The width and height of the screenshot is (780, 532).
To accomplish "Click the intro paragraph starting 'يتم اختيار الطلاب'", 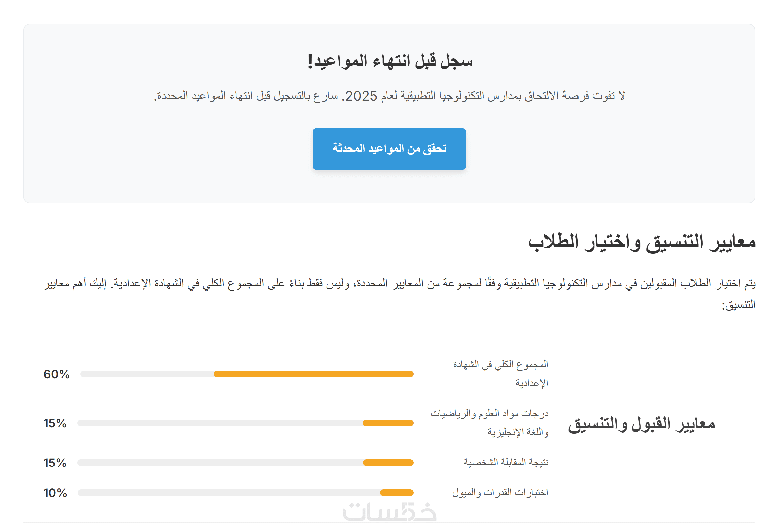I will [x=399, y=283].
